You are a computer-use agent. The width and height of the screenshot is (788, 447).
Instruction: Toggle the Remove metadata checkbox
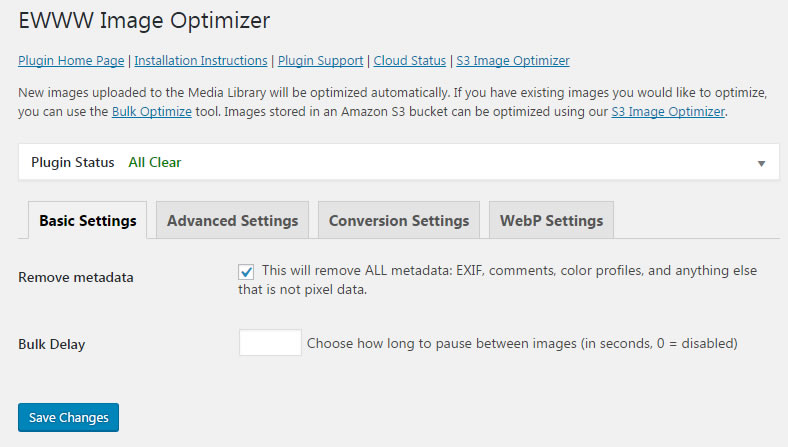246,272
